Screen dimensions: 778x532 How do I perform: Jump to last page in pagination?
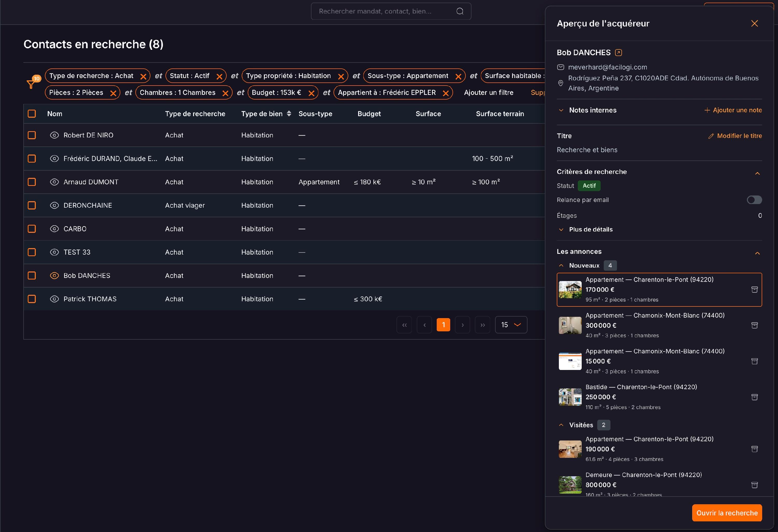(x=482, y=325)
